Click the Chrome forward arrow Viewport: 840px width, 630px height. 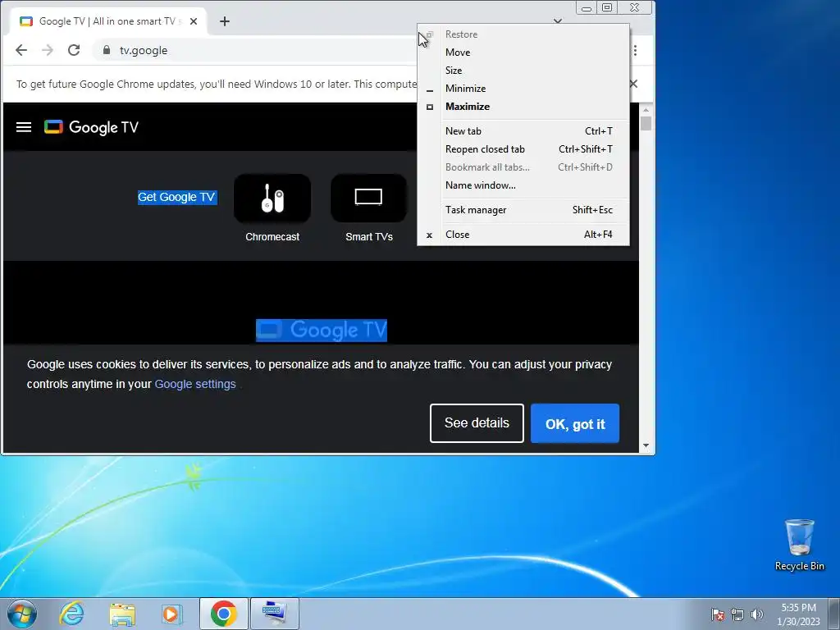[48, 50]
